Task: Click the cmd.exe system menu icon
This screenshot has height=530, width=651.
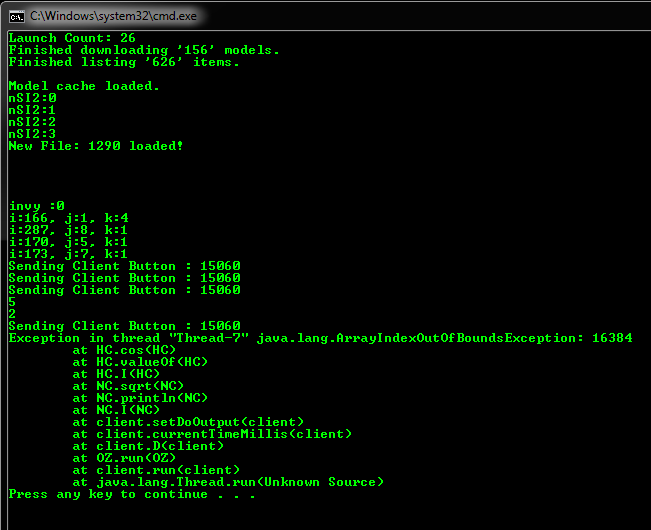Action: point(17,17)
